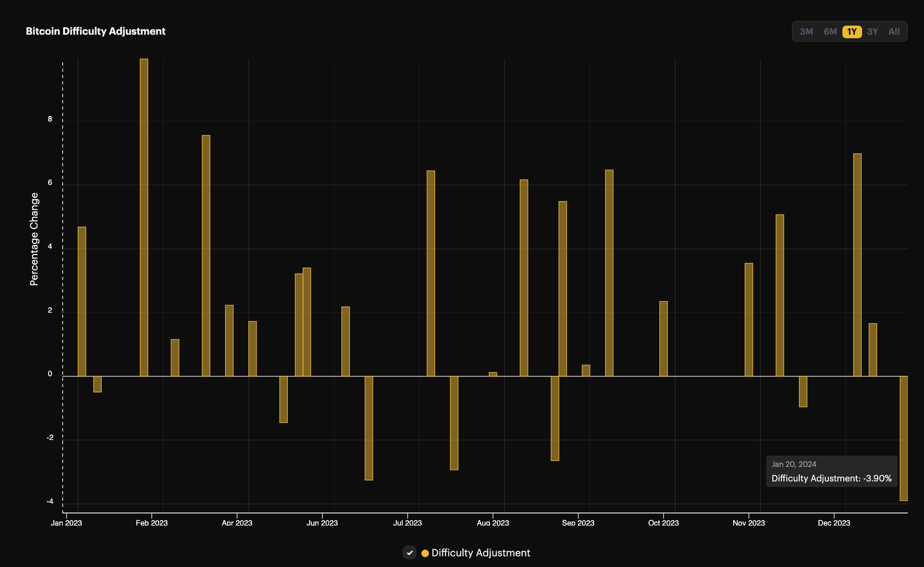Click the -3.90% bar at far right

coord(903,439)
